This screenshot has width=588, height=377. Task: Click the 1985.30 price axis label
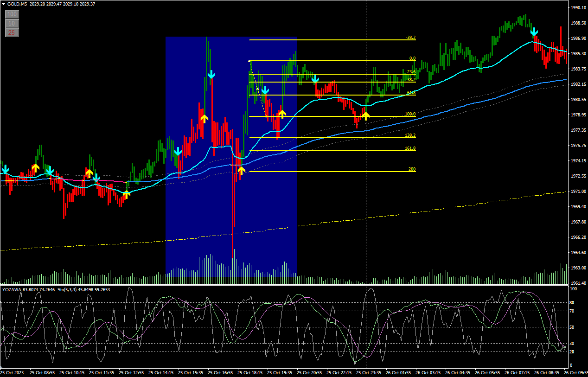click(x=578, y=53)
